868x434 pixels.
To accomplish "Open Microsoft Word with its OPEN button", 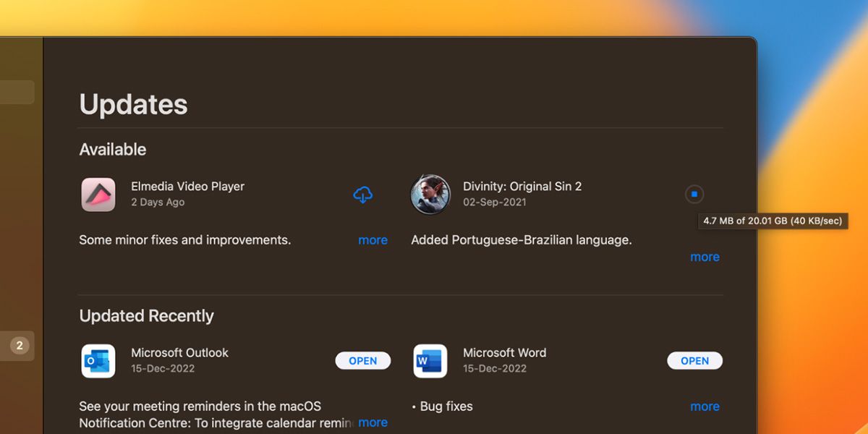I will point(694,360).
